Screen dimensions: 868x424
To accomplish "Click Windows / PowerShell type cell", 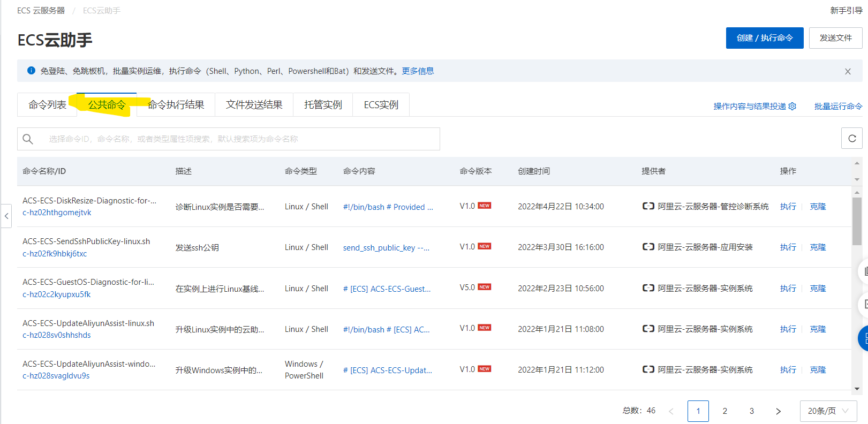I will [304, 370].
